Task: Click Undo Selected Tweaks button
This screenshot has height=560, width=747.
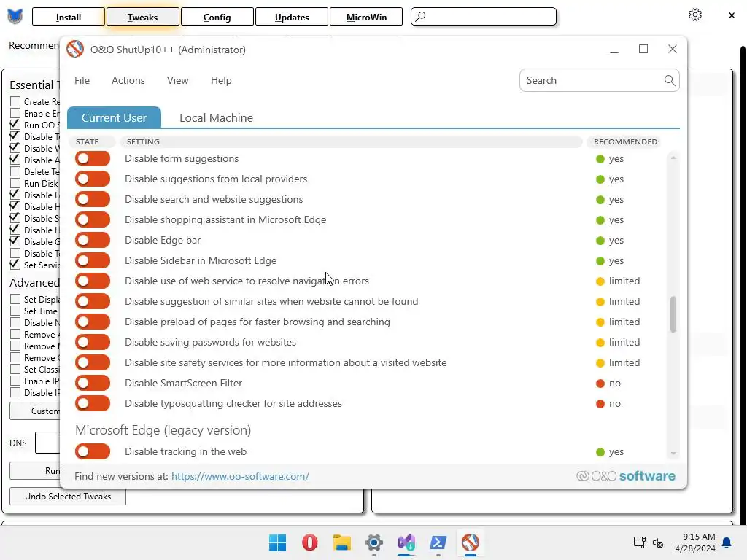Action: pyautogui.click(x=68, y=496)
